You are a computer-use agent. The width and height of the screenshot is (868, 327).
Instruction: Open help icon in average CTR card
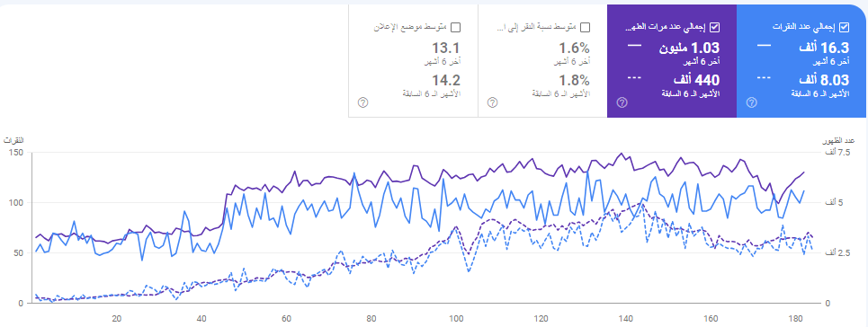(x=492, y=102)
